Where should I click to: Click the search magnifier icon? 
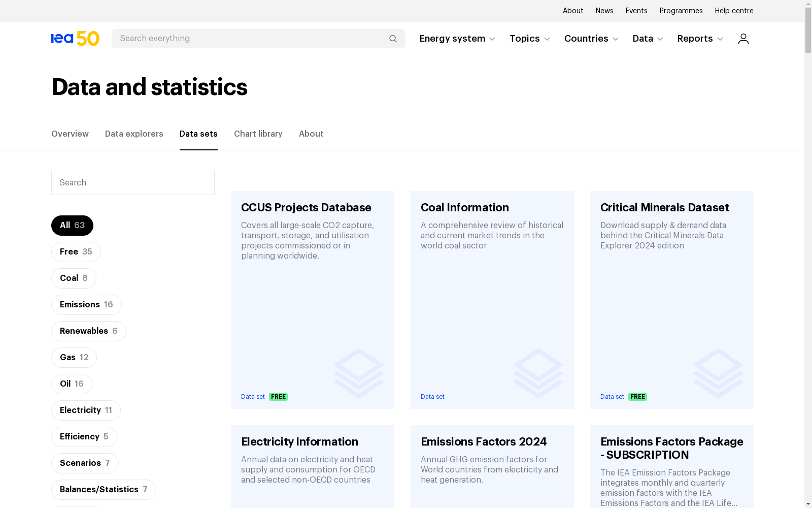point(393,39)
